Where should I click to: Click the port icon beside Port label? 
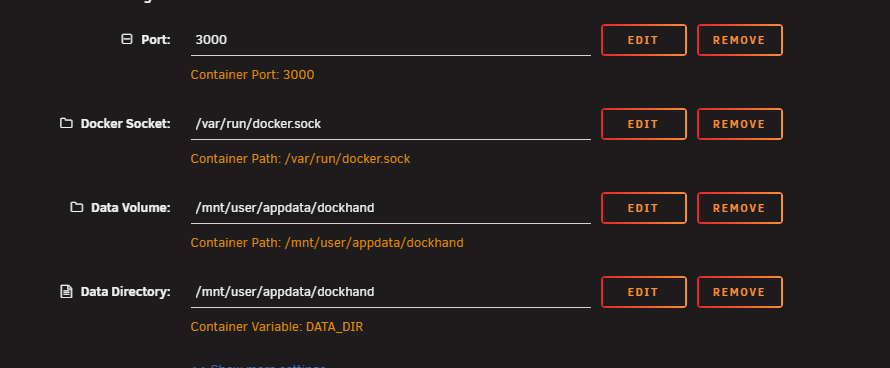pyautogui.click(x=127, y=39)
